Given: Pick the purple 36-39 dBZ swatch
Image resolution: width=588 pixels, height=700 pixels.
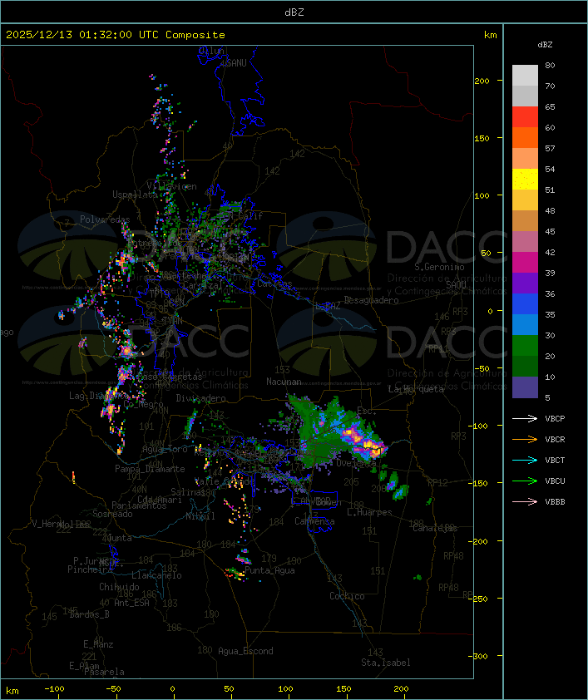Looking at the screenshot, I should pos(525,283).
